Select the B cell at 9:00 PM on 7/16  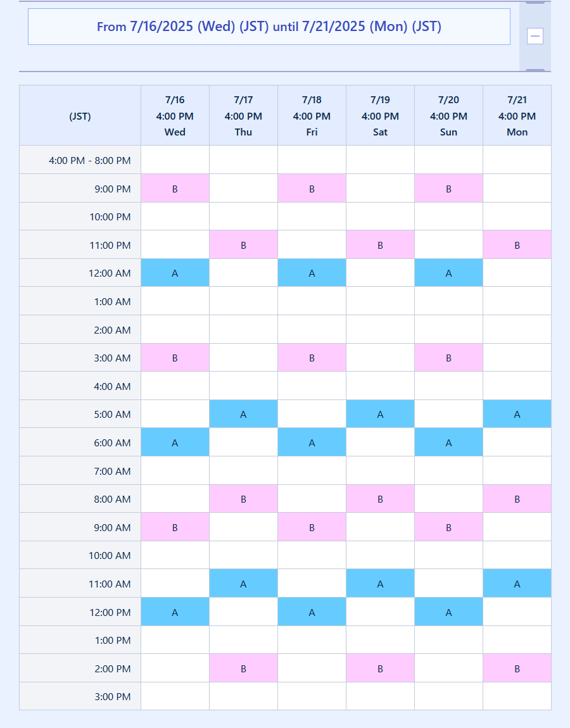point(175,189)
